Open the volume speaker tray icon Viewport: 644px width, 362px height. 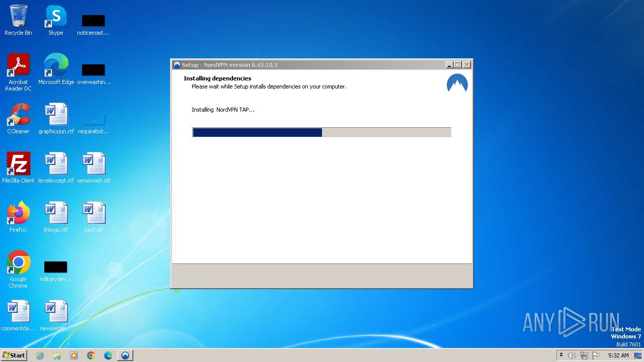pos(572,355)
